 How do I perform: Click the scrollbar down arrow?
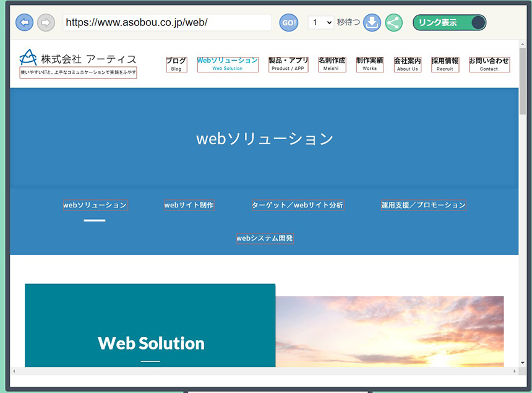(523, 363)
